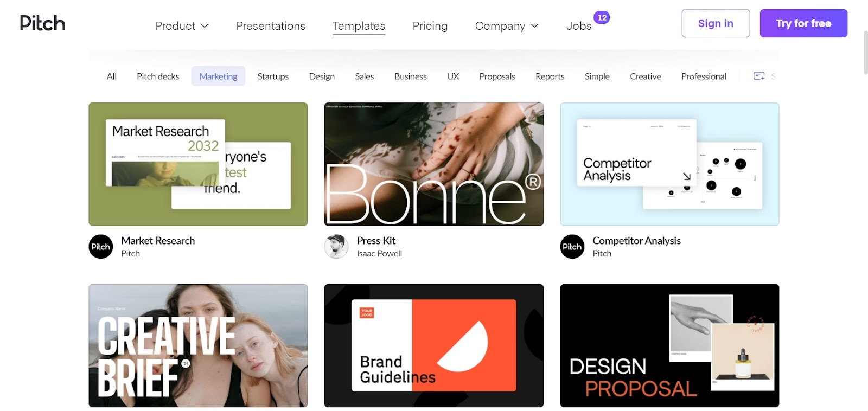The height and width of the screenshot is (411, 868).
Task: Click the Pitch author name under Competitor Analysis
Action: click(602, 254)
